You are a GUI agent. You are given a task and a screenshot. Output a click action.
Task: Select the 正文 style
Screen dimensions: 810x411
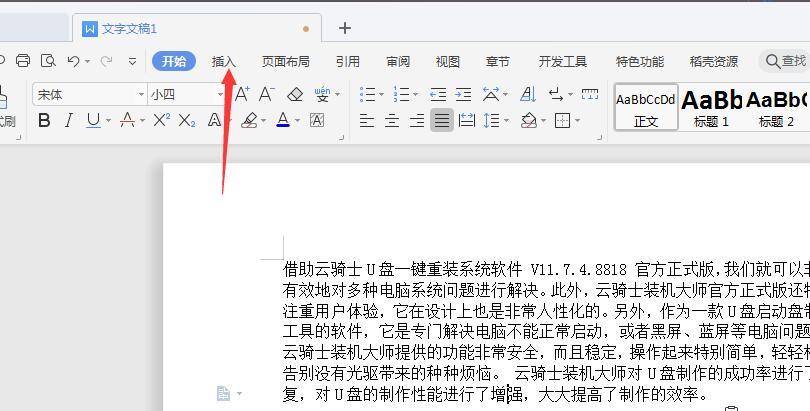(646, 107)
